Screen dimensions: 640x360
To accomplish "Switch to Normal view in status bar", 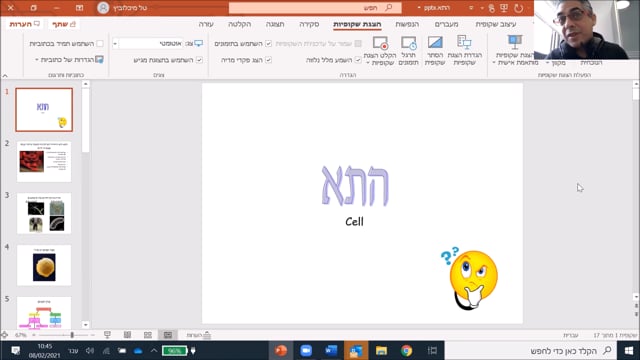I will pos(168,335).
